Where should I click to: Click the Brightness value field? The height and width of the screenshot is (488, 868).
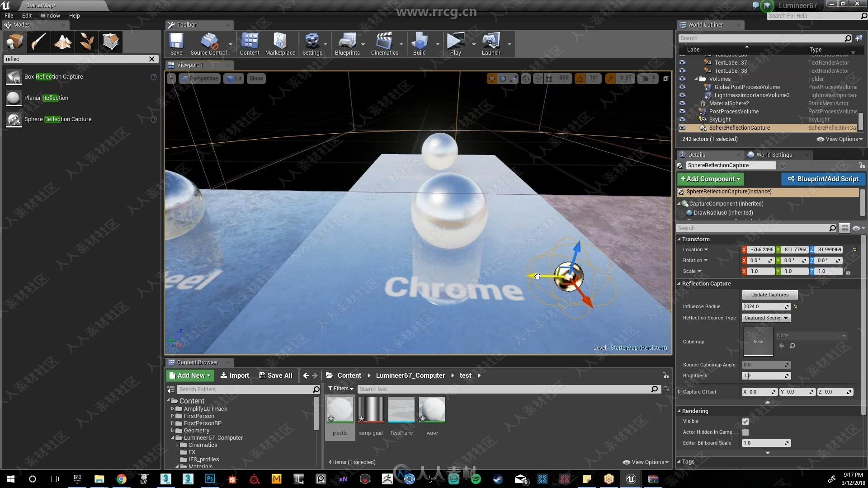coord(766,376)
